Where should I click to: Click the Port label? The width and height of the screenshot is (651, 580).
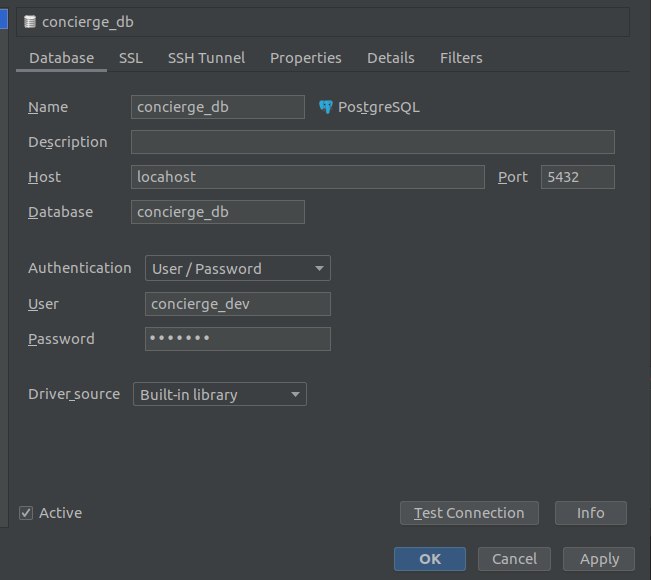coord(513,177)
